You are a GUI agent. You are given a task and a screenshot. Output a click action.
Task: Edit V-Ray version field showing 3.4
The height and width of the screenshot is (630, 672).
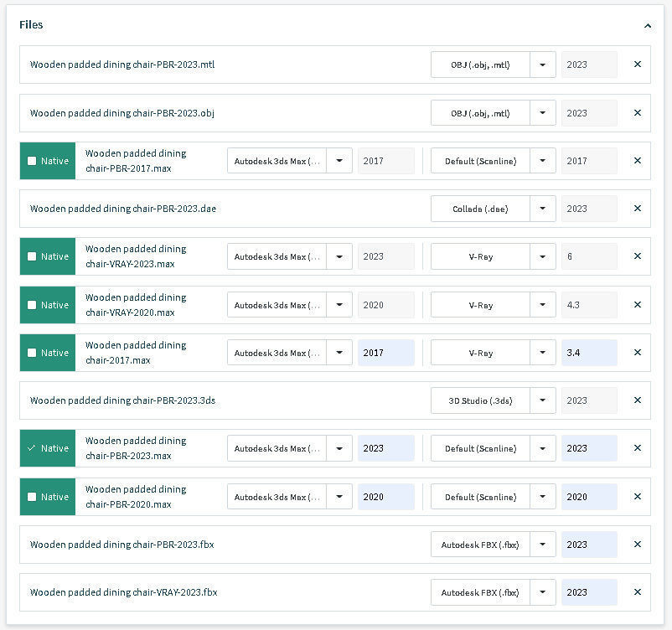[x=589, y=353]
